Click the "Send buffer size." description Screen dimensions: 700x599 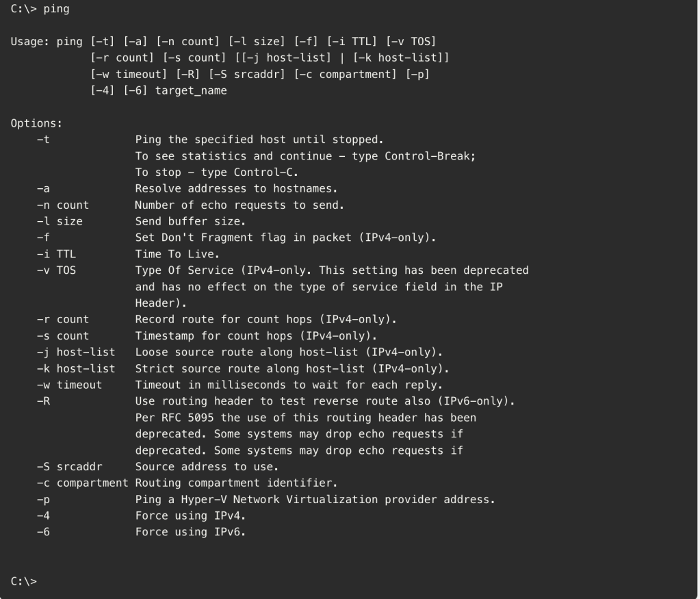pyautogui.click(x=187, y=221)
